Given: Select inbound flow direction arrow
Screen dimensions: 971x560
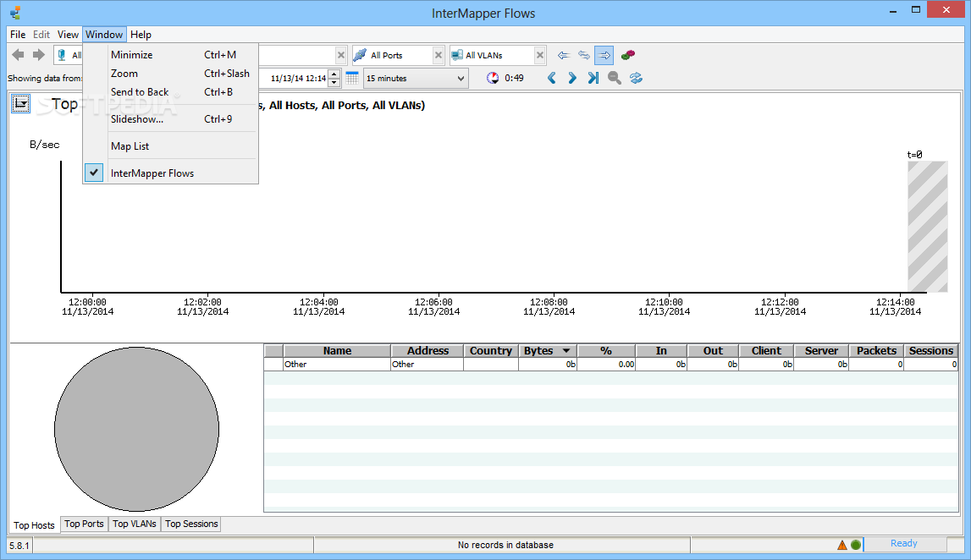Looking at the screenshot, I should tap(563, 55).
